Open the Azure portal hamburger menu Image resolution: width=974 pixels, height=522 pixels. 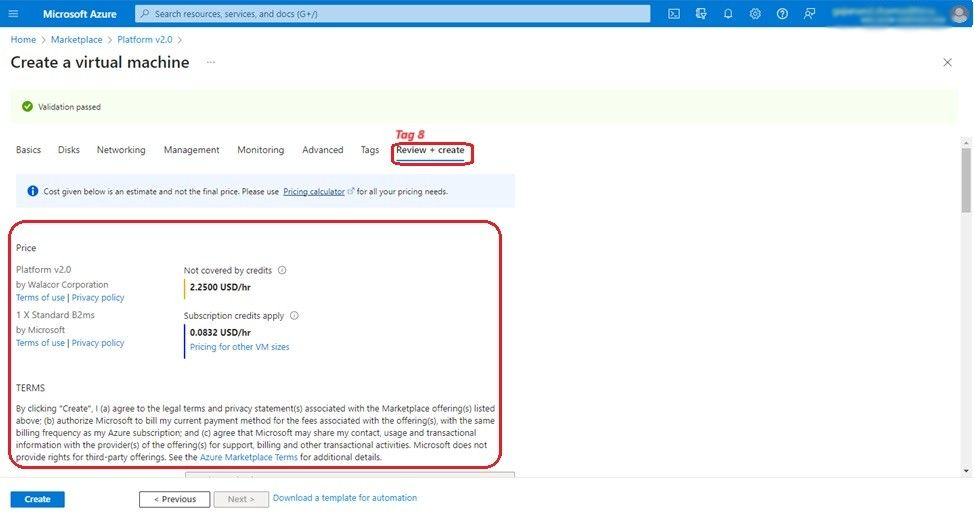pos(13,14)
